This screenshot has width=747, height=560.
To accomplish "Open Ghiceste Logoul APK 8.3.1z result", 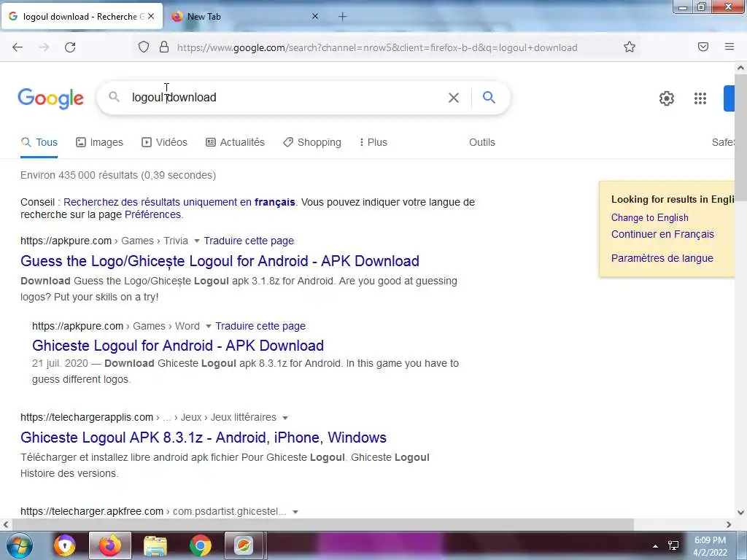I will [204, 437].
